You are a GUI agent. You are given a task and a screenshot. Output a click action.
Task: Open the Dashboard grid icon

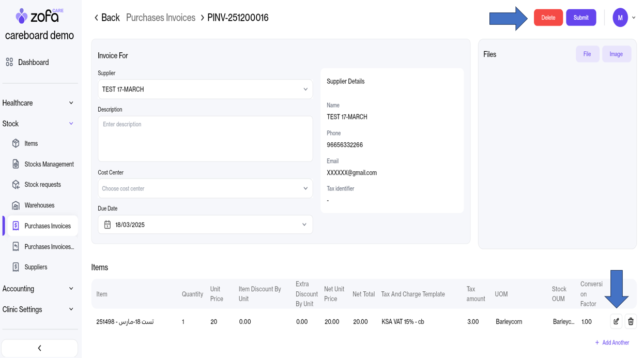pyautogui.click(x=9, y=62)
